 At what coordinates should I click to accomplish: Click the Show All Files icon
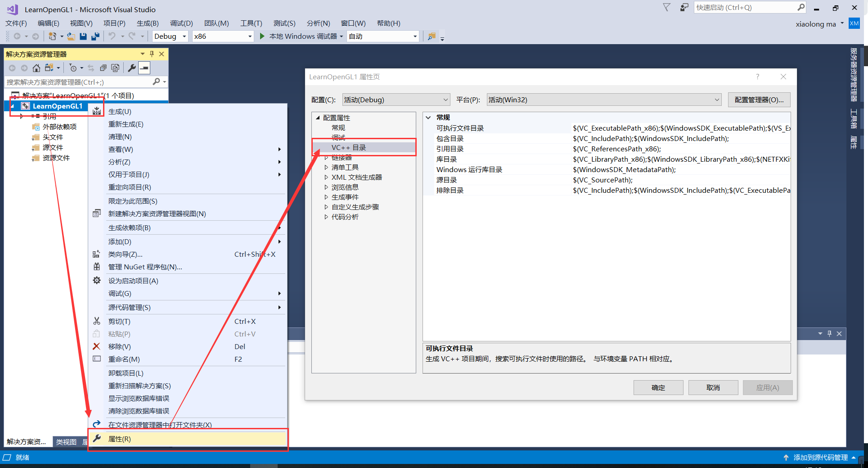tap(115, 68)
